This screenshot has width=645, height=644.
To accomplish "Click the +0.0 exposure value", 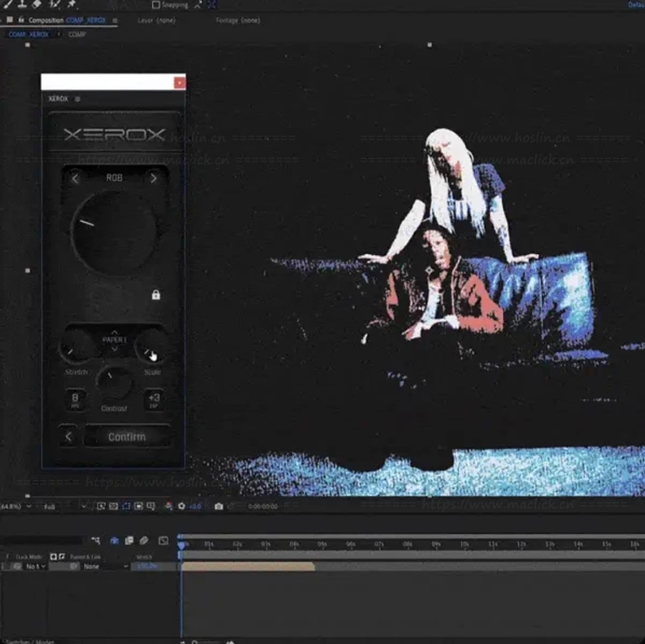I will [x=196, y=506].
